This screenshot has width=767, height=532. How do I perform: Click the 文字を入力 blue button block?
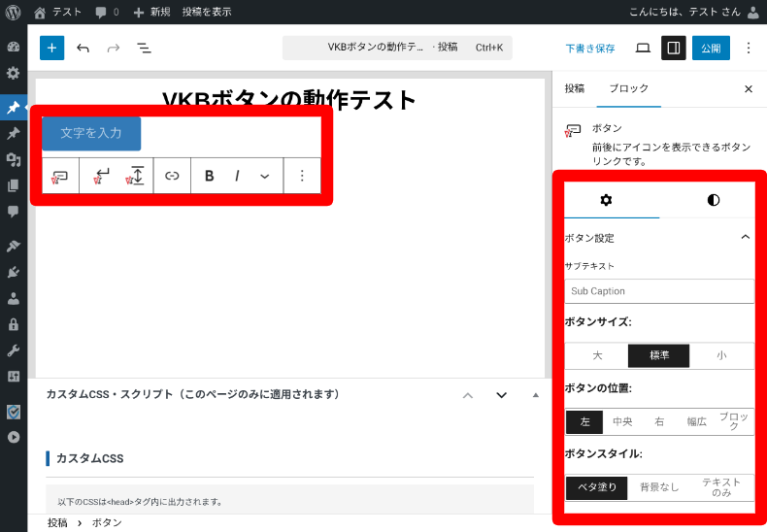[x=91, y=133]
